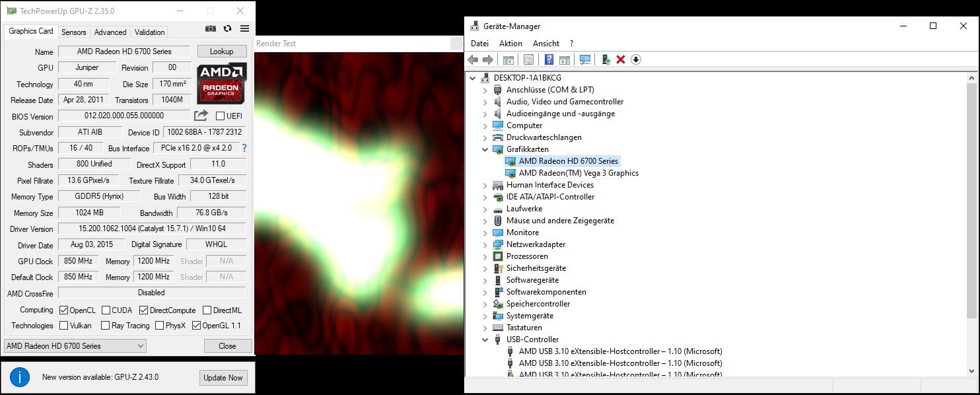Click the Prozessoren device icon
Viewport: 980px width, 395px height.
498,256
